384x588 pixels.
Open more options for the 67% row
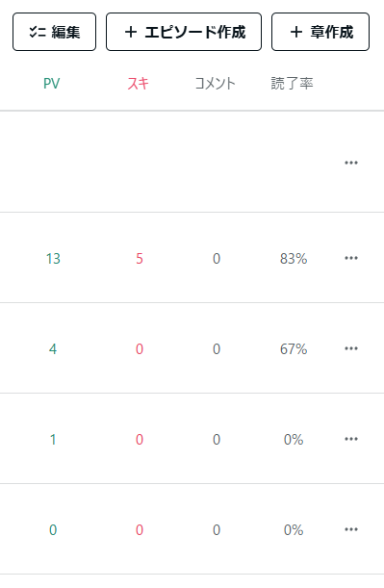(x=351, y=348)
